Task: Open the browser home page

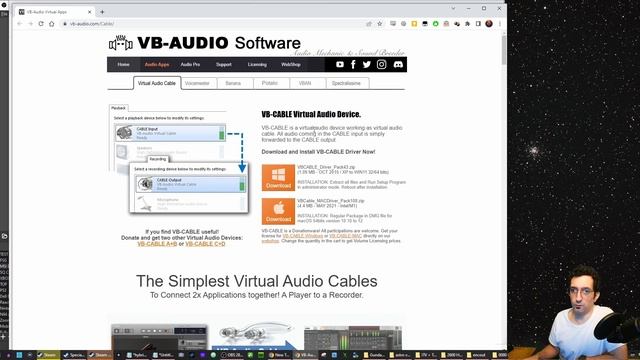Action: point(52,24)
